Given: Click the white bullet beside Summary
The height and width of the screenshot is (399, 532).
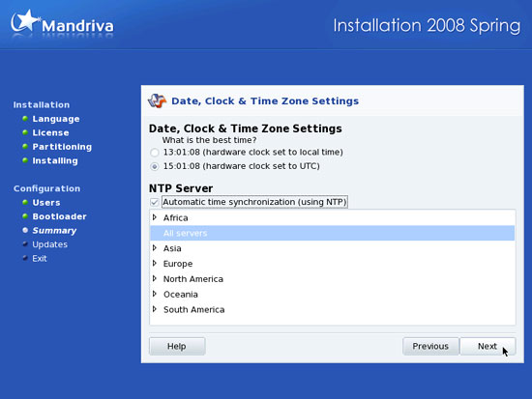Looking at the screenshot, I should tap(25, 230).
